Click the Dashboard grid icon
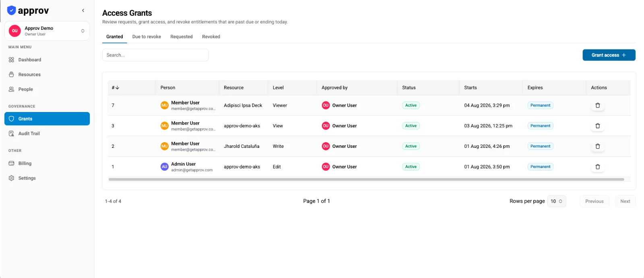Screen dimensions: 644x278 pos(11,60)
